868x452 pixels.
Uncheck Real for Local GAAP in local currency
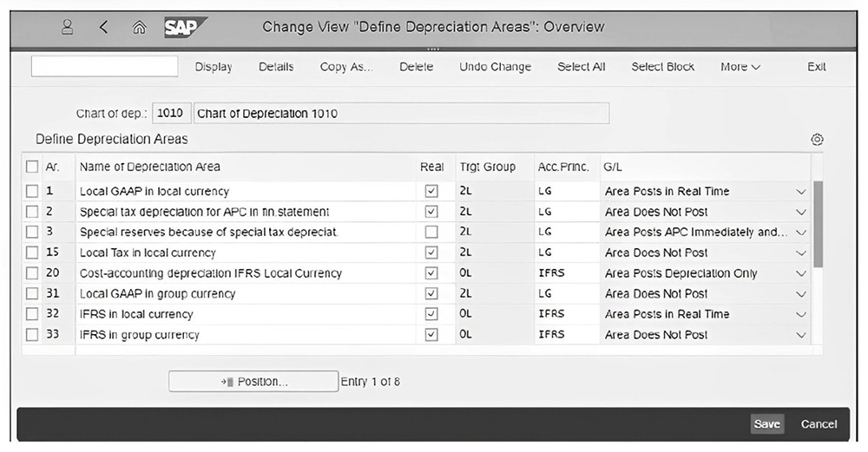431,192
